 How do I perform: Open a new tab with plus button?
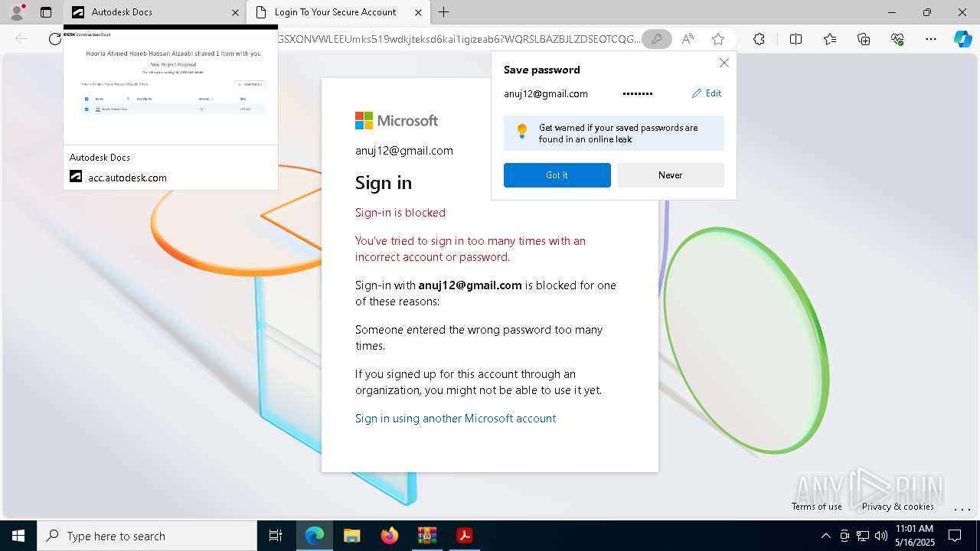tap(444, 12)
